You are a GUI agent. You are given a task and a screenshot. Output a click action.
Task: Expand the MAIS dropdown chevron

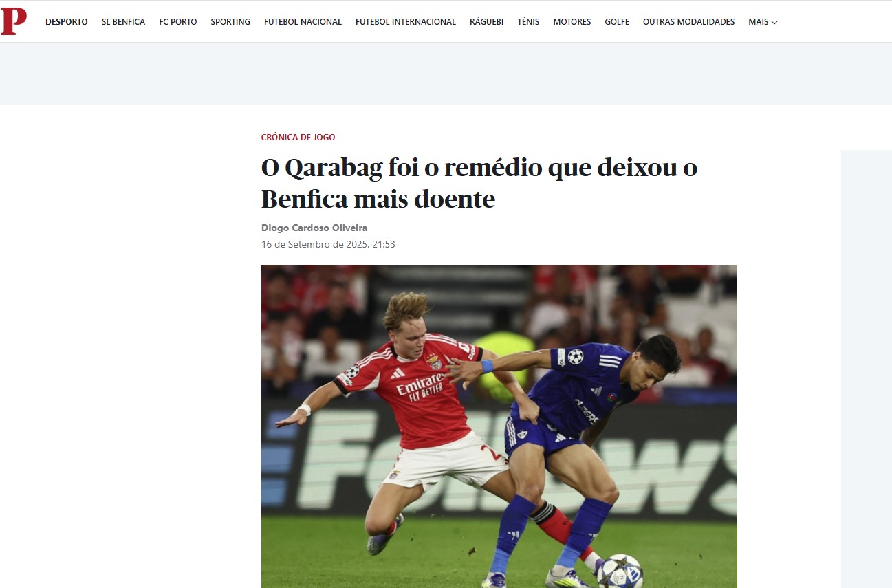point(774,22)
